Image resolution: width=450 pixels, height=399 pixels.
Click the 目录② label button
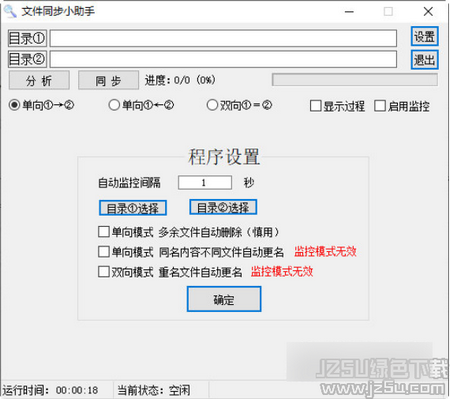pyautogui.click(x=27, y=59)
